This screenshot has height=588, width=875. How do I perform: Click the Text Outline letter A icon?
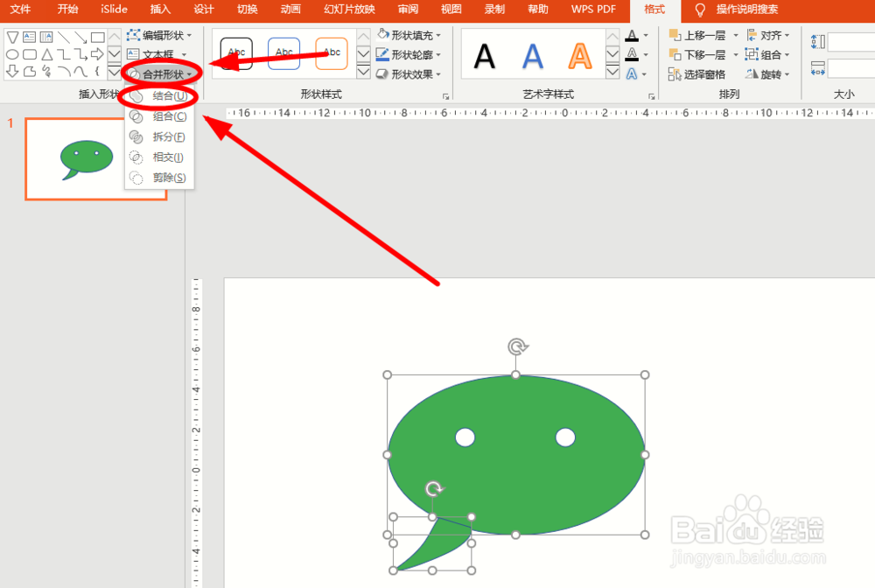pyautogui.click(x=632, y=54)
